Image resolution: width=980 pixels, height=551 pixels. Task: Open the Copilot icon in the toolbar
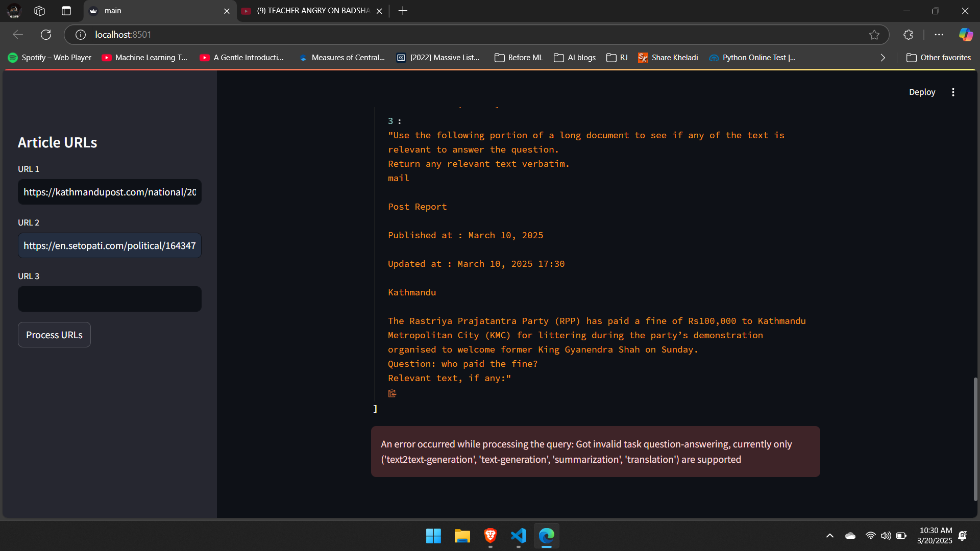[965, 35]
